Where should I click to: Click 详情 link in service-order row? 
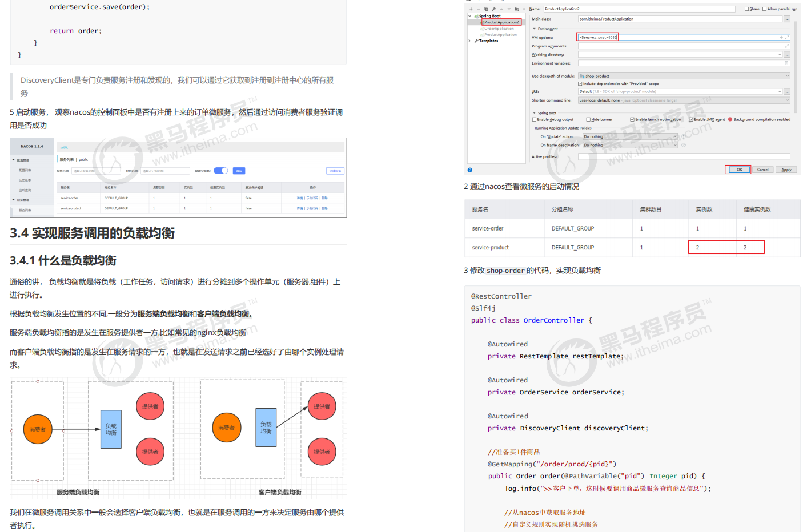(x=300, y=198)
